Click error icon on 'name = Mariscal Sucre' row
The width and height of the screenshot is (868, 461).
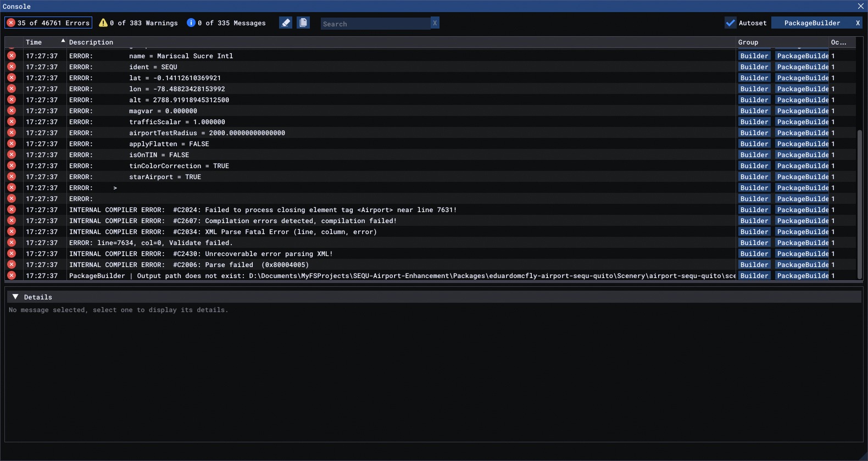pyautogui.click(x=12, y=55)
